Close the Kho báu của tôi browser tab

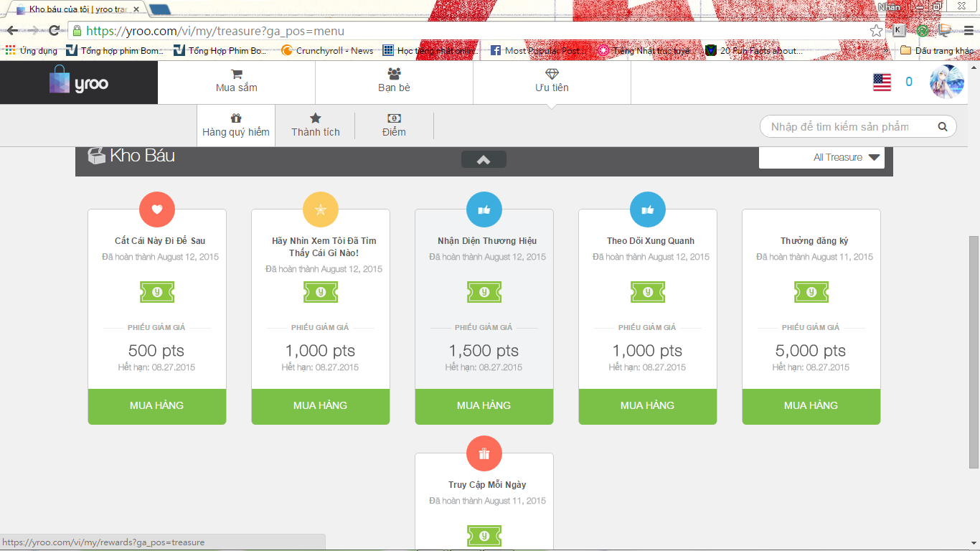[x=136, y=9]
